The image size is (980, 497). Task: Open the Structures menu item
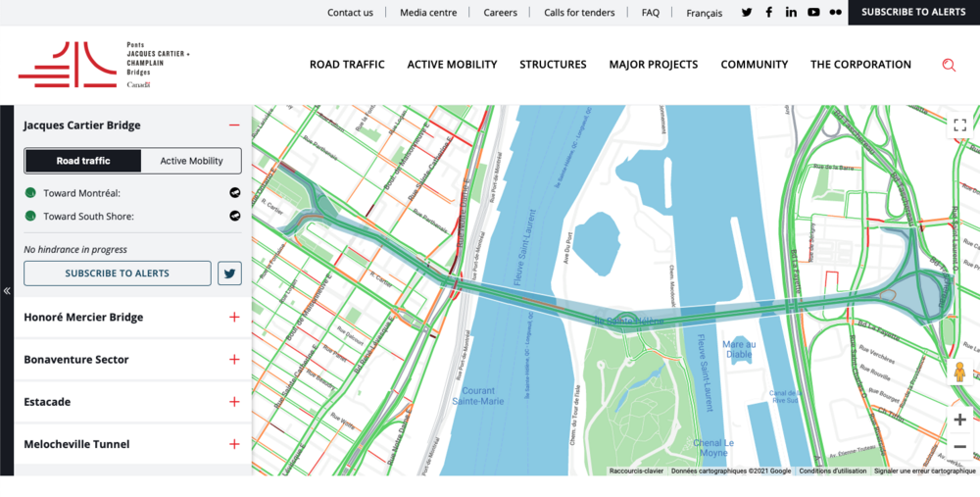click(x=553, y=65)
